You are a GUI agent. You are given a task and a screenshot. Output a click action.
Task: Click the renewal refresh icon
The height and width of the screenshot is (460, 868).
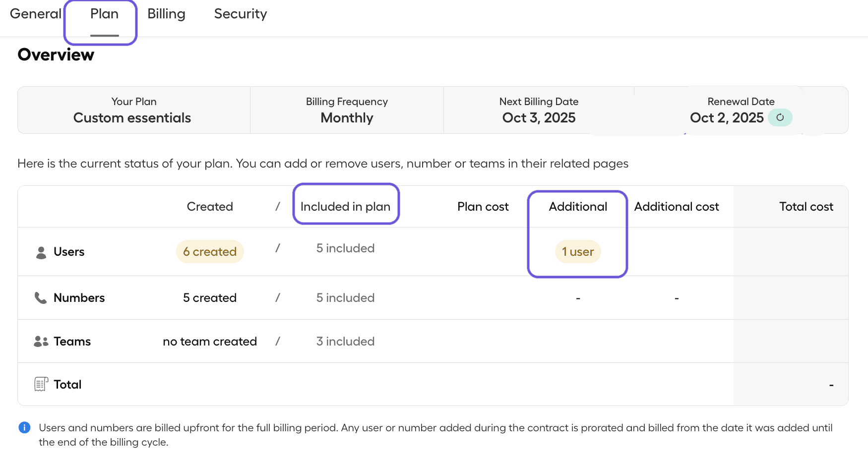[x=780, y=117]
